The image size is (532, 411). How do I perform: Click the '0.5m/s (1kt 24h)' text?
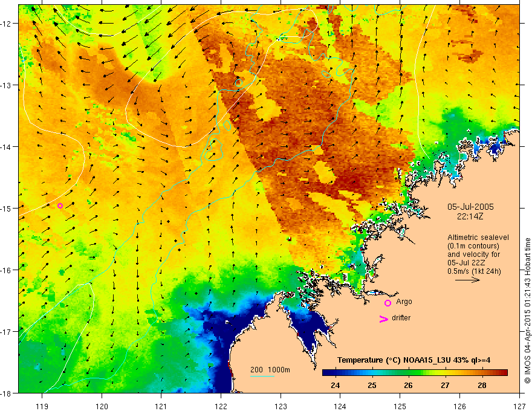[474, 271]
